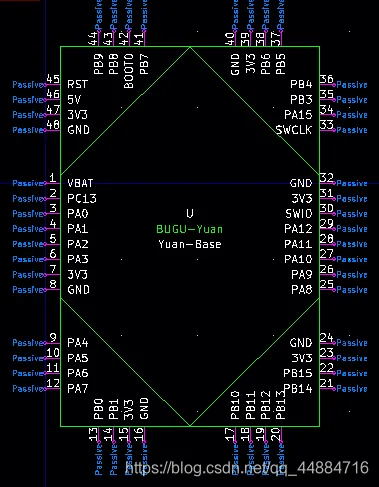The image size is (379, 487).
Task: Select pin number 21 beside PB14
Action: (x=327, y=383)
